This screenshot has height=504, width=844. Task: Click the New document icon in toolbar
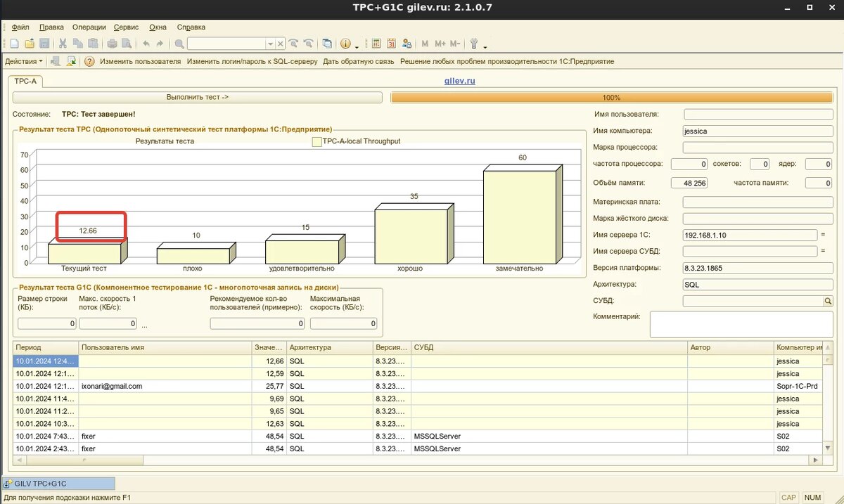(14, 44)
